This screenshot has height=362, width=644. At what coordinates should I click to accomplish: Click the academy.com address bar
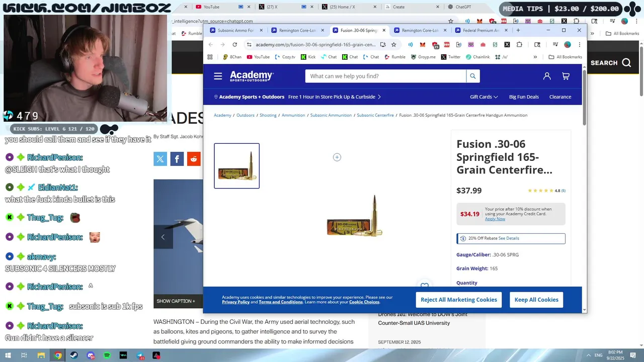pos(315,44)
